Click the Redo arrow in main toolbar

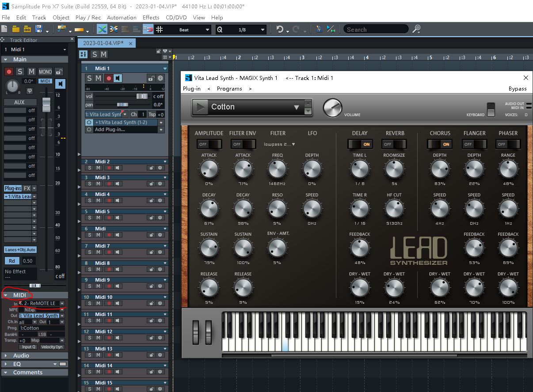[296, 29]
